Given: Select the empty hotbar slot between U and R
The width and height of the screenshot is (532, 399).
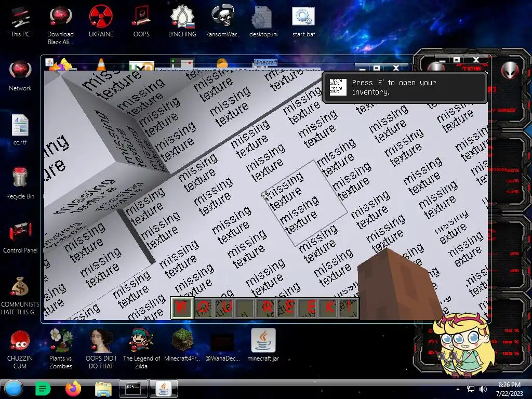Looking at the screenshot, I should [x=244, y=308].
